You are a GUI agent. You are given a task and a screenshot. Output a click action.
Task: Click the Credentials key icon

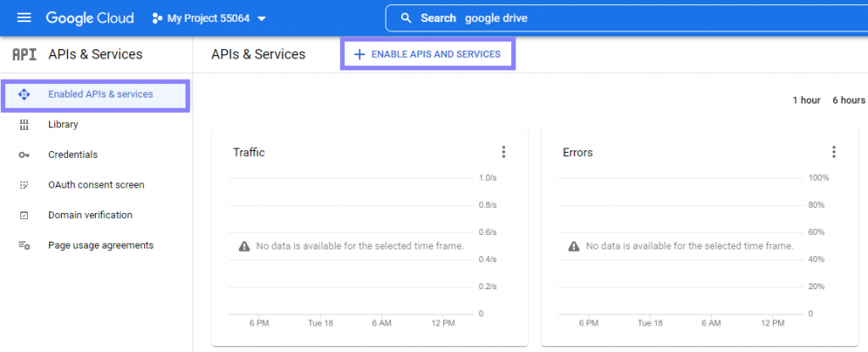point(24,154)
